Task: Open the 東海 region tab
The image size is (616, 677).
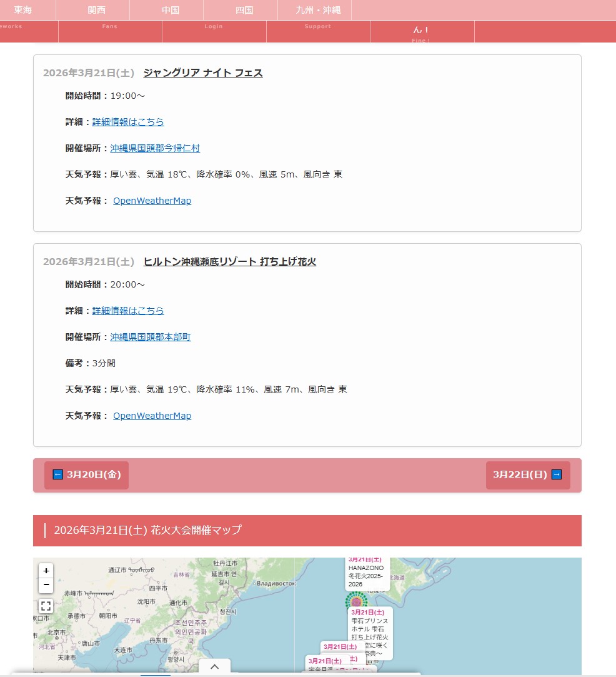Action: coord(23,10)
